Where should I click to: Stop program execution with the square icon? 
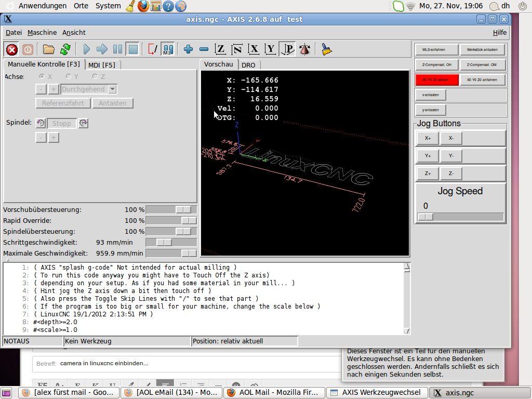coord(133,49)
